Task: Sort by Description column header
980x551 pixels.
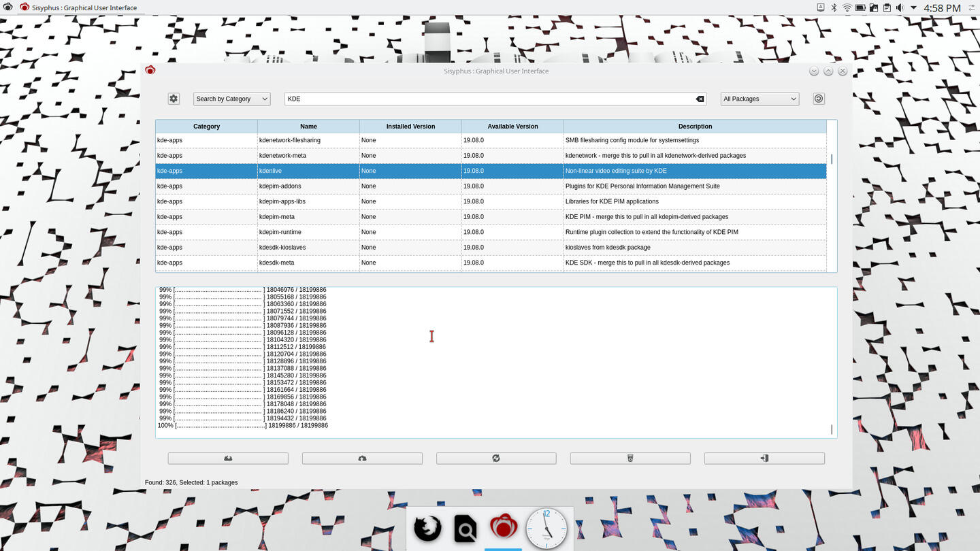Action: click(x=695, y=126)
